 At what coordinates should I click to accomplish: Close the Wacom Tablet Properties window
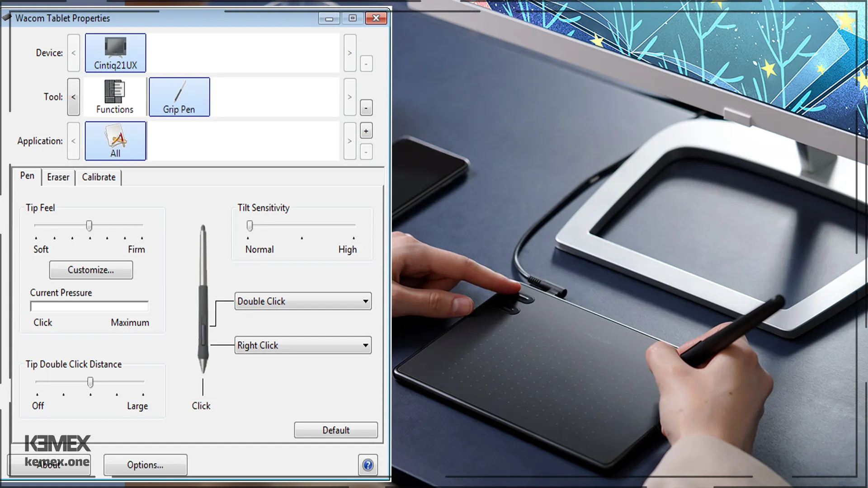(376, 18)
